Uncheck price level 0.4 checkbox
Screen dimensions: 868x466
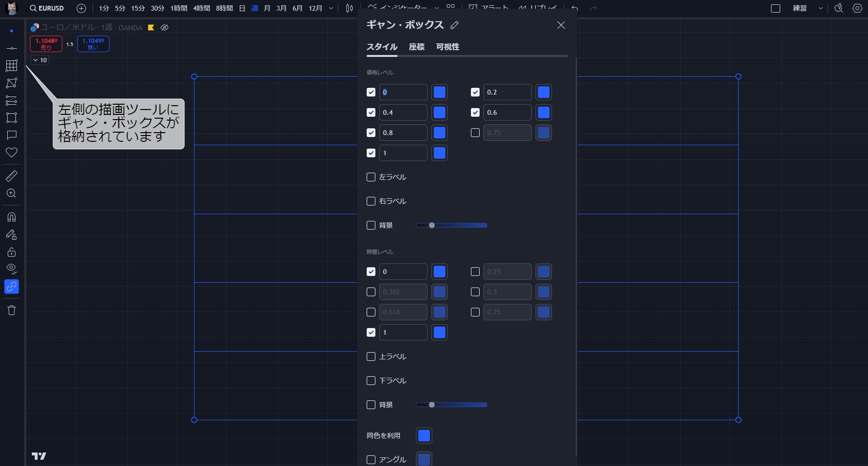pos(371,112)
